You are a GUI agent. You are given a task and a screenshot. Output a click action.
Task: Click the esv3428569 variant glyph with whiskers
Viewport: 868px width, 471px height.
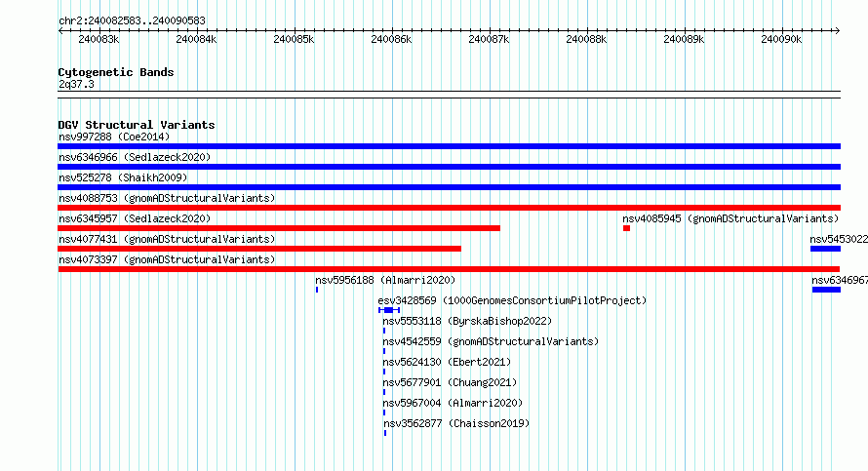[389, 310]
